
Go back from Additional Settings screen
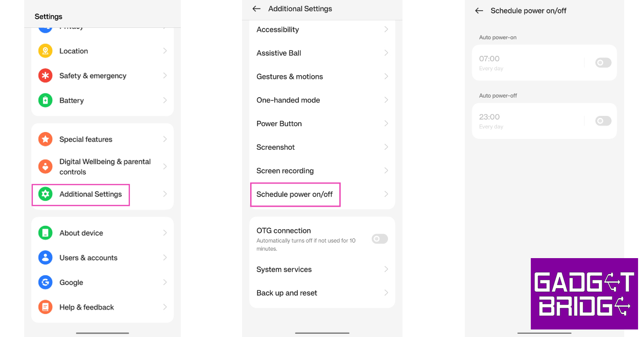257,9
